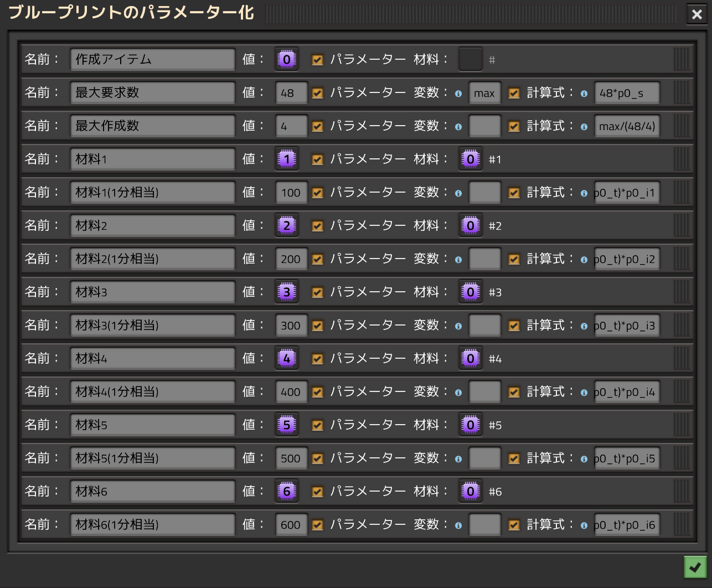Click the formula field showing max/(48/4)
Viewport: 712px width, 588px height.
tap(627, 126)
